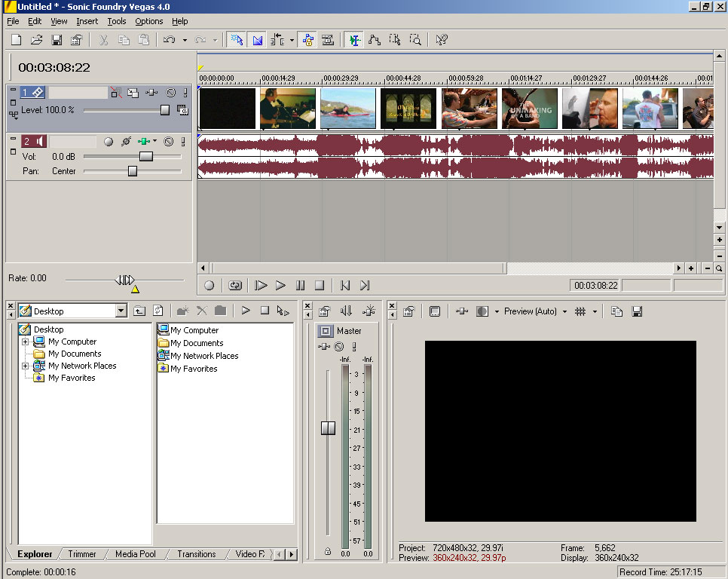The width and height of the screenshot is (728, 579).
Task: Undo the last action
Action: [169, 40]
